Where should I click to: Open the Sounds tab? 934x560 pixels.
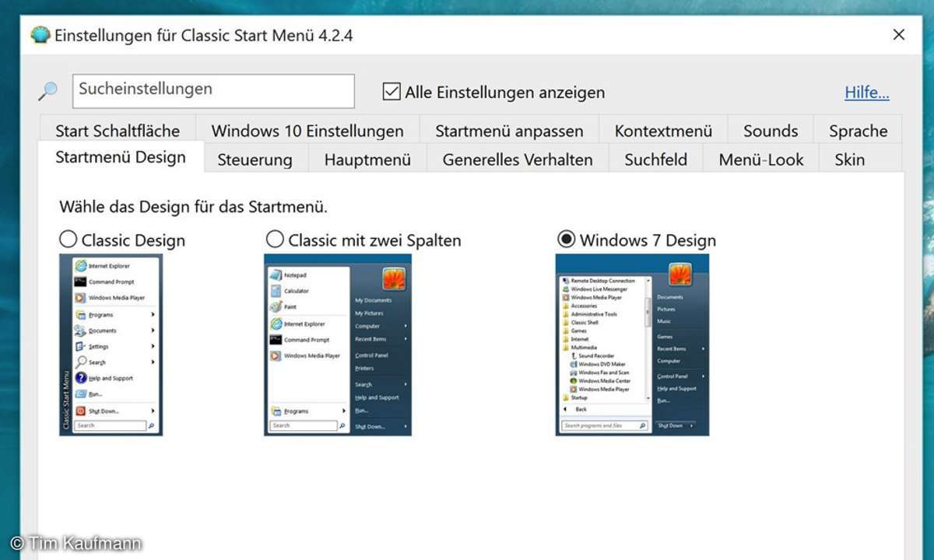click(771, 131)
